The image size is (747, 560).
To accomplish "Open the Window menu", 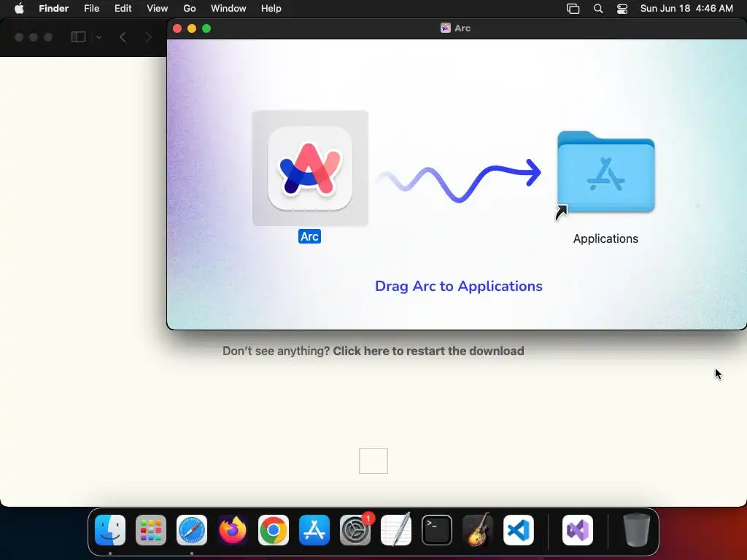I will point(228,9).
